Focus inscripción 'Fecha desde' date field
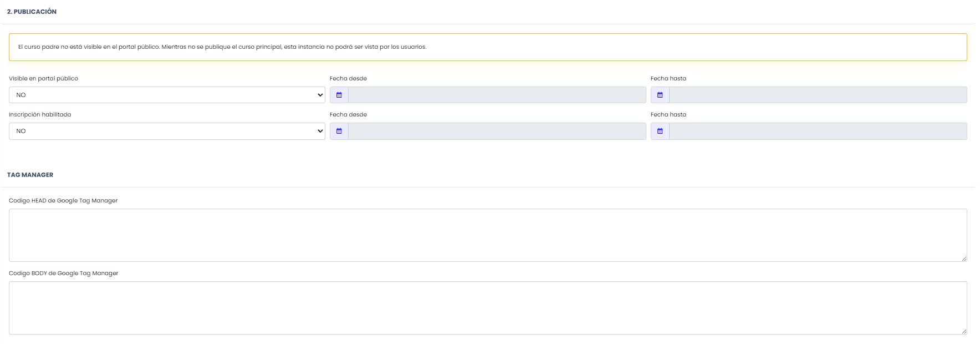Viewport: 980px width, 344px height. [497, 131]
